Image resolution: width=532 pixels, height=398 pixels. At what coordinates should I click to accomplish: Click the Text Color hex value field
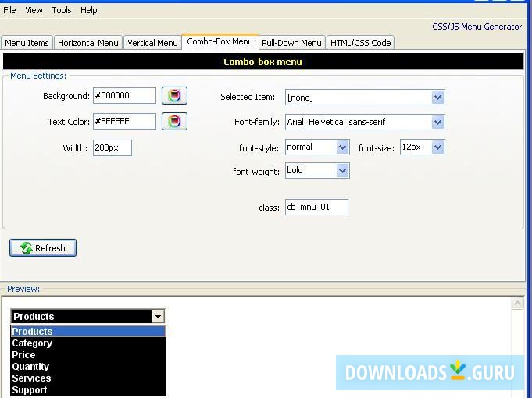pyautogui.click(x=124, y=122)
